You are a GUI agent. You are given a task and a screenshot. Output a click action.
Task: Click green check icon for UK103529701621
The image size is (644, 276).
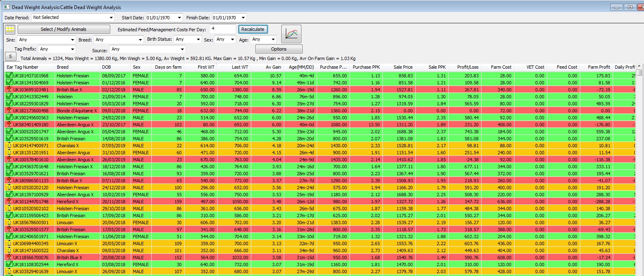click(x=9, y=174)
